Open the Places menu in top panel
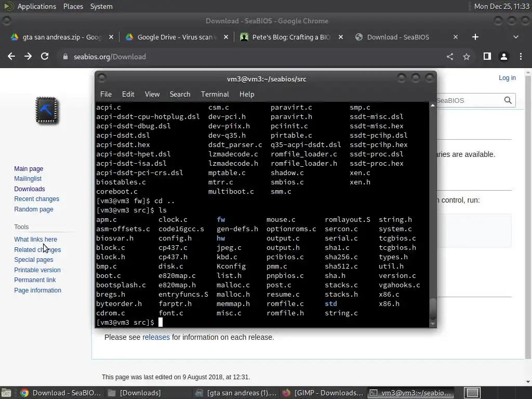This screenshot has width=532, height=399. [73, 6]
